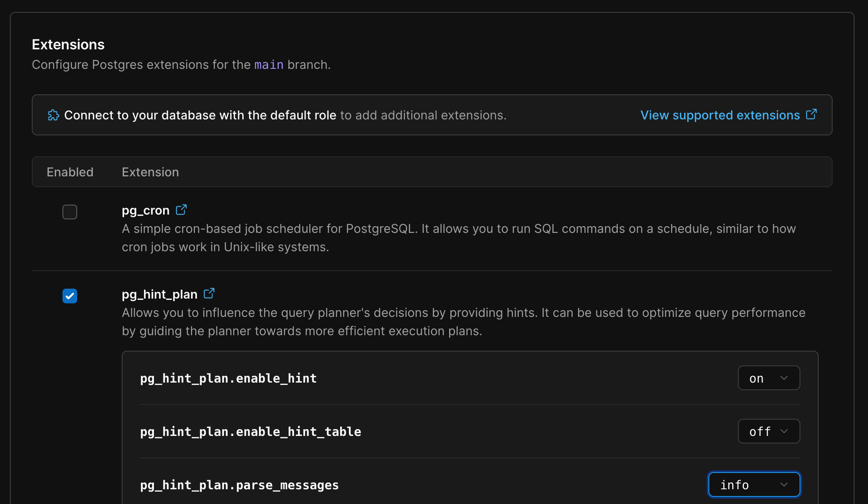Open the external link icon next to pg_cron

[181, 209]
